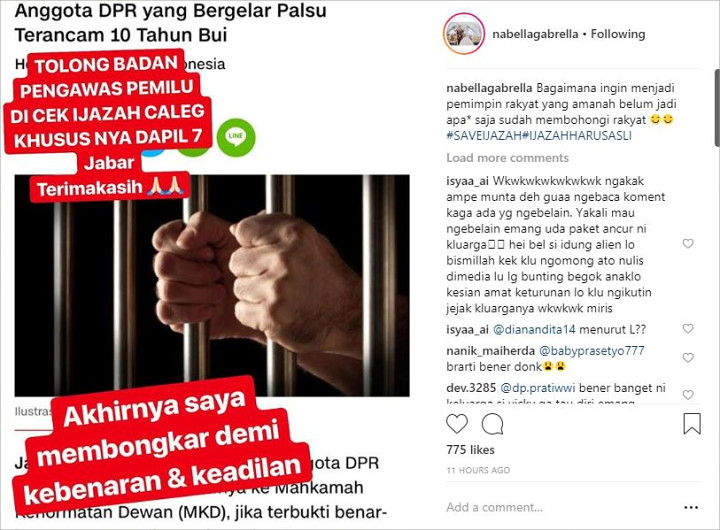Focus the Add a comment field
720x530 pixels.
[560, 507]
